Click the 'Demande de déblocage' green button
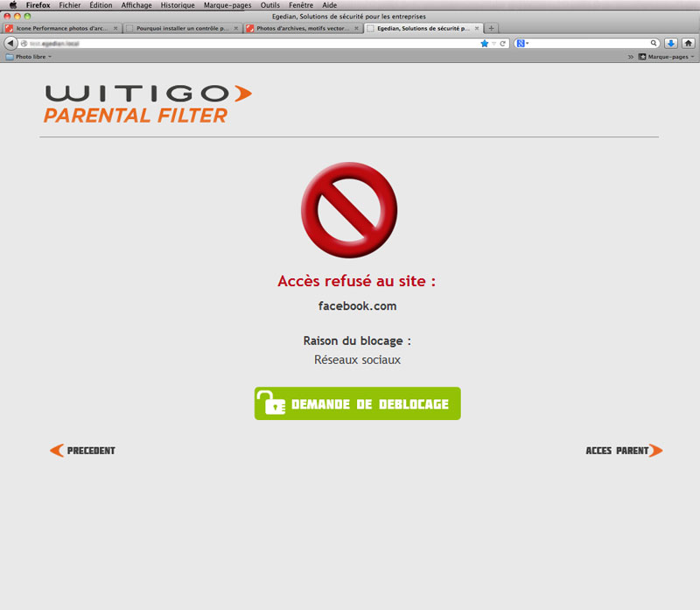The height and width of the screenshot is (610, 700). [357, 403]
